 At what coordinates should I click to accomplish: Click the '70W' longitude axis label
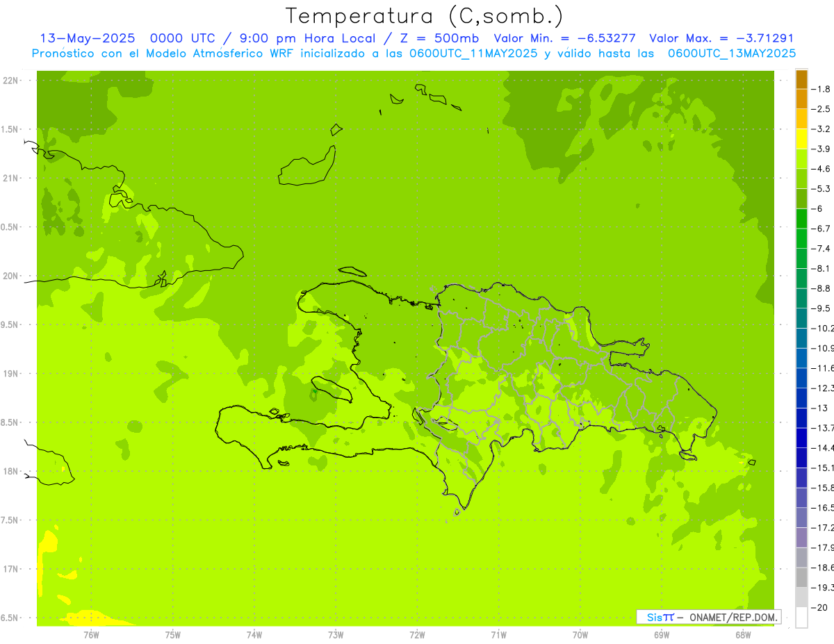click(x=580, y=635)
